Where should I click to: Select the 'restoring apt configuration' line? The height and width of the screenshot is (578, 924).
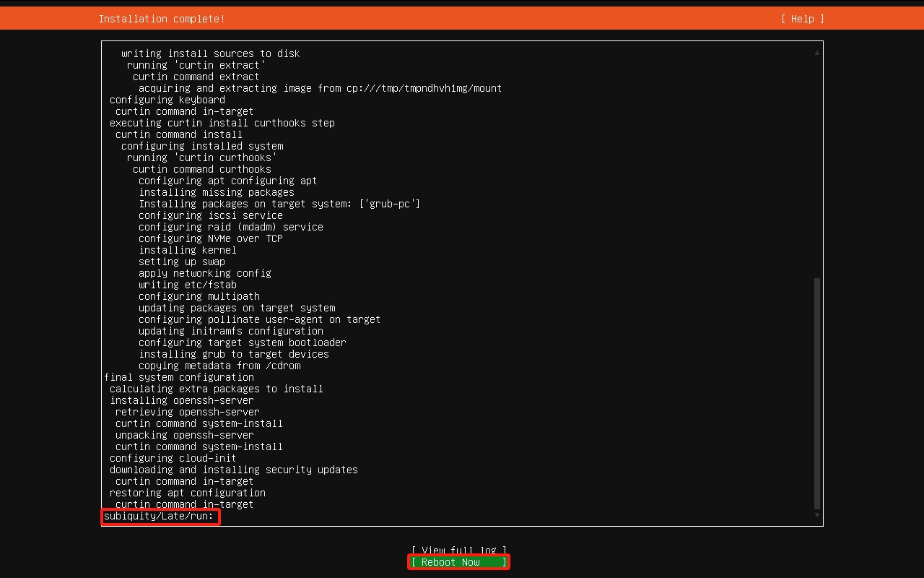pos(188,493)
